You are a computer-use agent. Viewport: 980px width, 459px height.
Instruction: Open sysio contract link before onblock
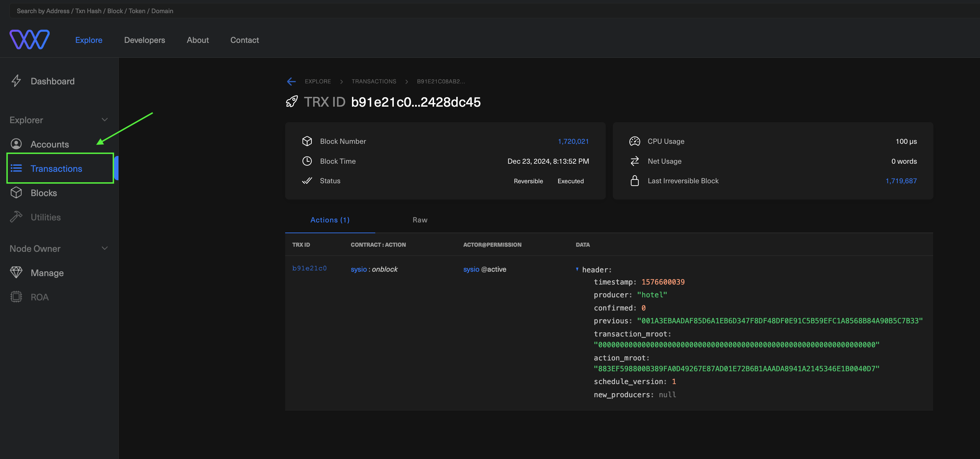pyautogui.click(x=359, y=269)
